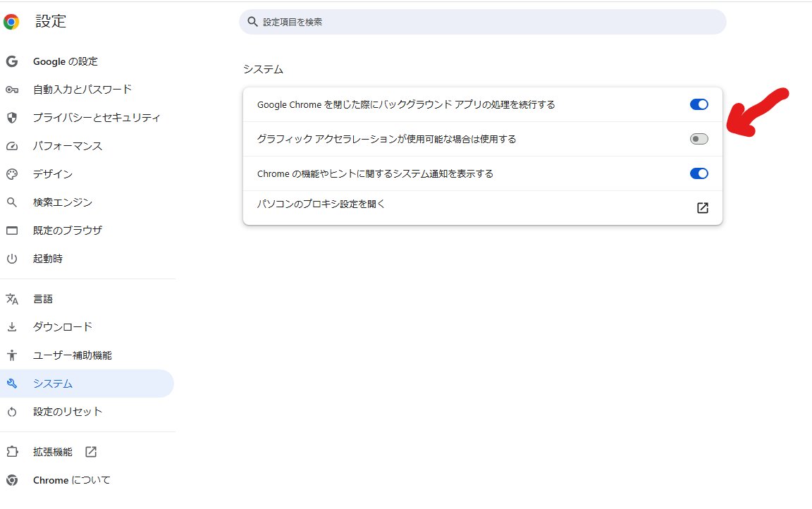Select the 起動時 power icon

[x=12, y=259]
